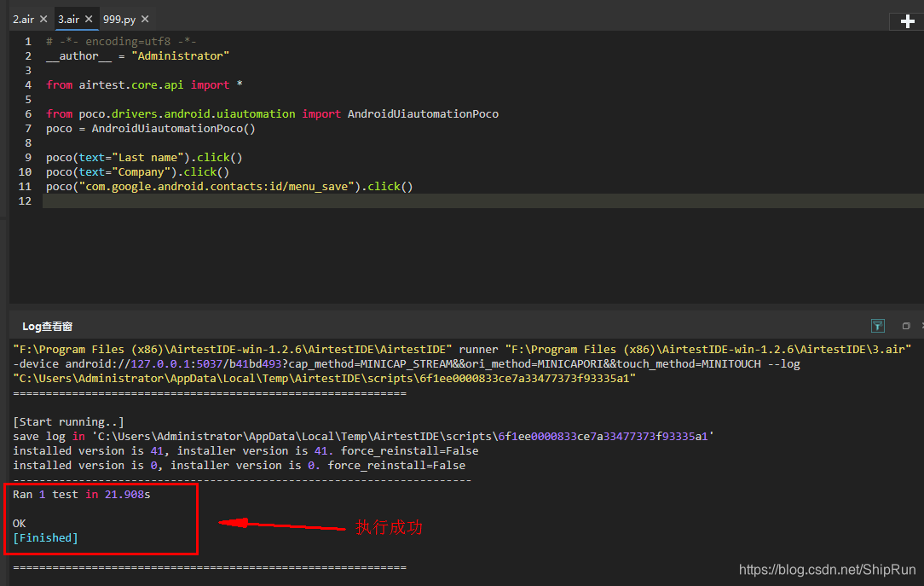Click the [Start running..] log line
This screenshot has width=924, height=586.
point(68,422)
